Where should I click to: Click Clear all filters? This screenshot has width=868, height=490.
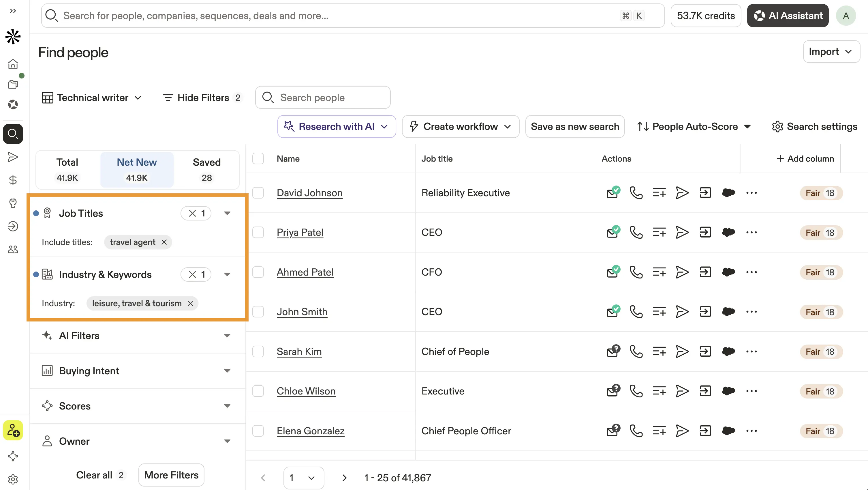[100, 475]
